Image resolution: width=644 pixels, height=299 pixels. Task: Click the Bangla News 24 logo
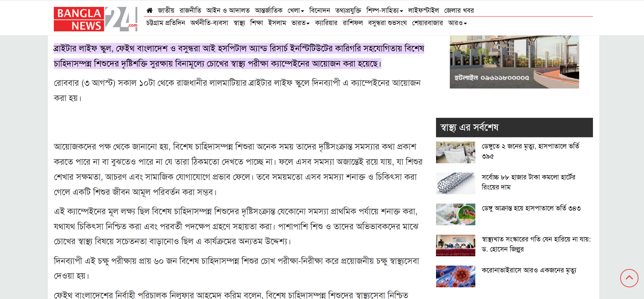pyautogui.click(x=95, y=19)
